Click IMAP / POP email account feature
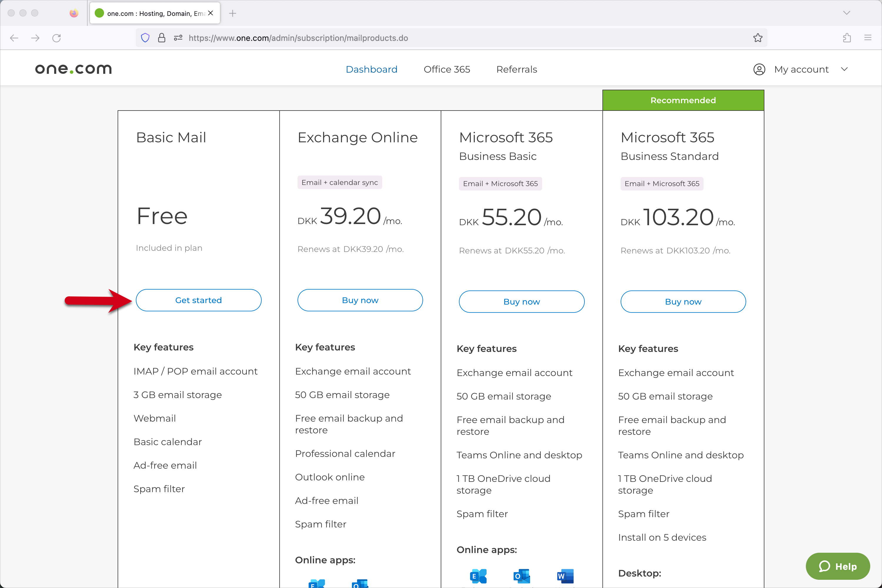 click(x=196, y=371)
